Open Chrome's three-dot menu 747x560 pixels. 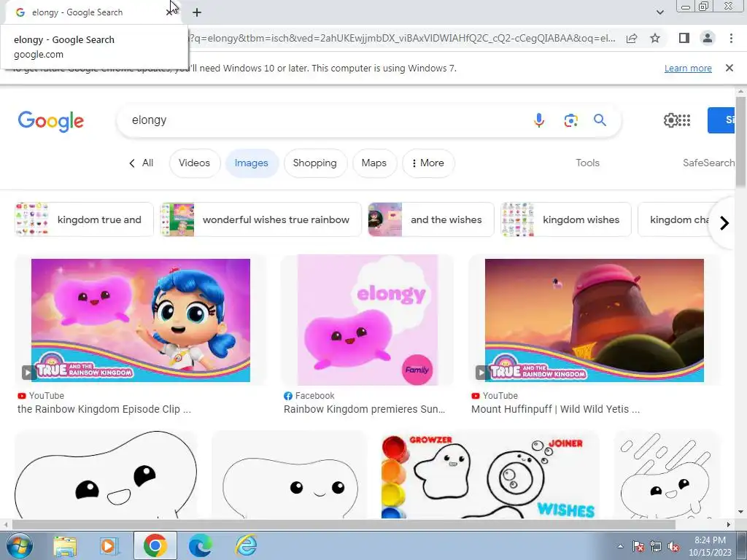pyautogui.click(x=731, y=38)
